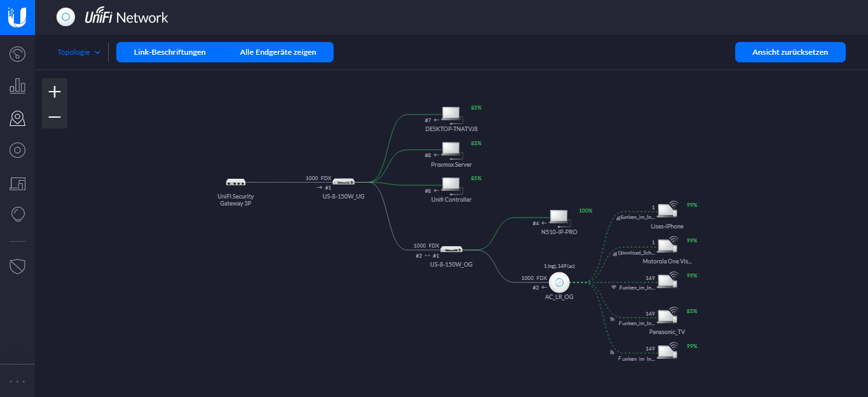
Task: Select the US-8-150W_OG switch node
Action: (x=452, y=249)
